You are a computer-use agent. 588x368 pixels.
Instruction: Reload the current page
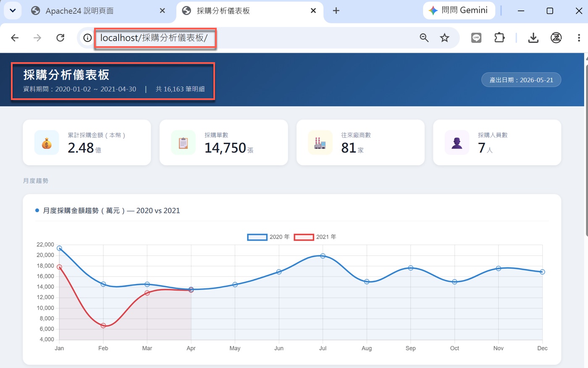(x=60, y=38)
